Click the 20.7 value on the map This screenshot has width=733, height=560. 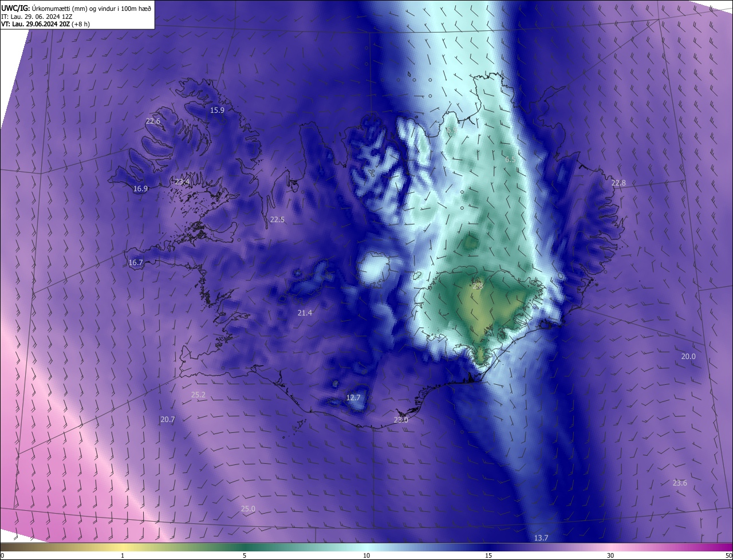click(168, 420)
